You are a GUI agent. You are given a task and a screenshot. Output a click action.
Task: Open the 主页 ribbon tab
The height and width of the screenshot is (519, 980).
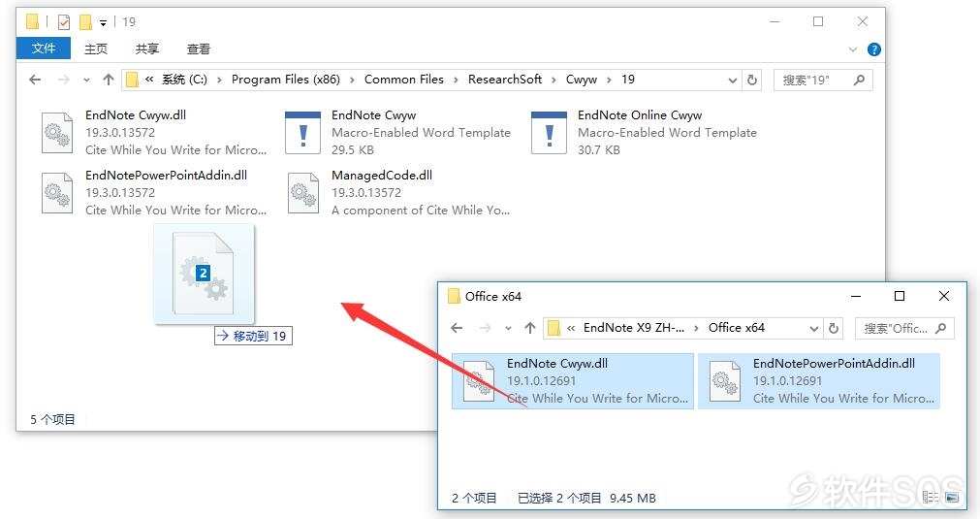(96, 49)
